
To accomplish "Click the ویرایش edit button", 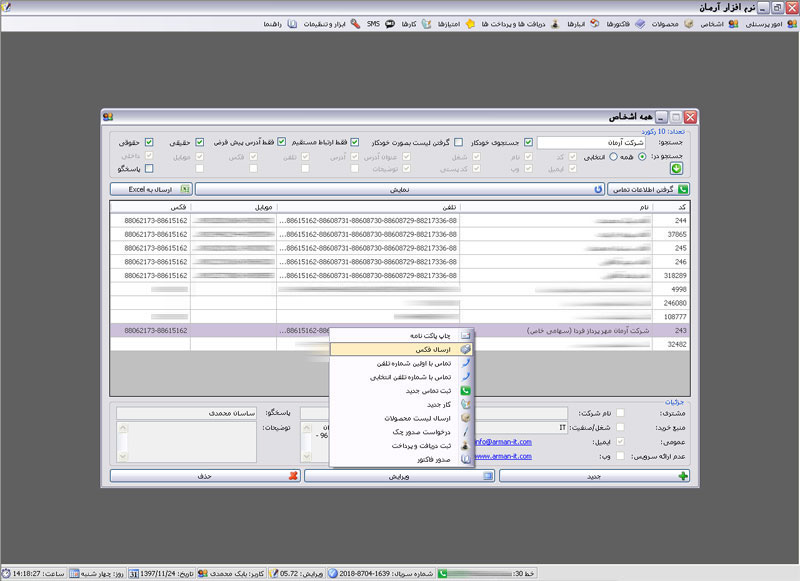I will point(399,476).
